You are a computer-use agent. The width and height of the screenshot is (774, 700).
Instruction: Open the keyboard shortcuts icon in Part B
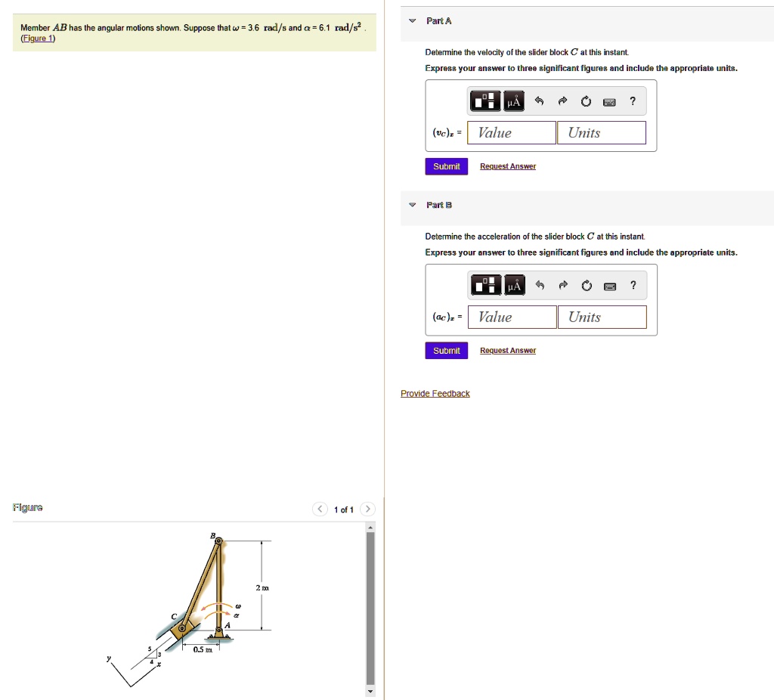click(609, 285)
